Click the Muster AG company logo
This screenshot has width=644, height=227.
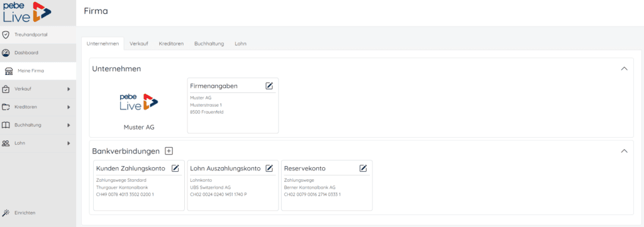tap(139, 102)
